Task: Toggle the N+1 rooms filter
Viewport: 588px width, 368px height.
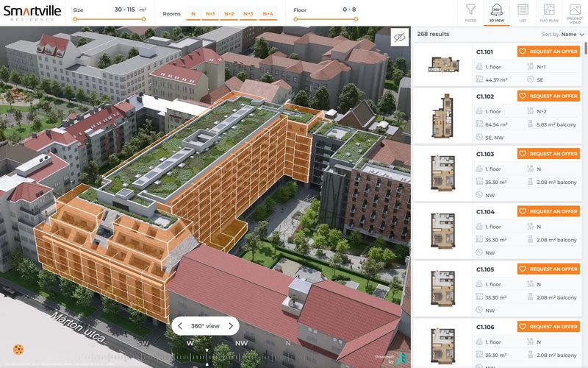Action: click(x=210, y=14)
